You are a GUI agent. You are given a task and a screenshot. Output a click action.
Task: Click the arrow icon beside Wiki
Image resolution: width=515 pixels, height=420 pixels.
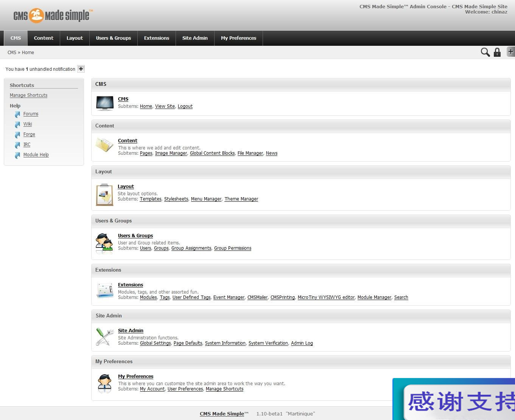[x=17, y=124]
